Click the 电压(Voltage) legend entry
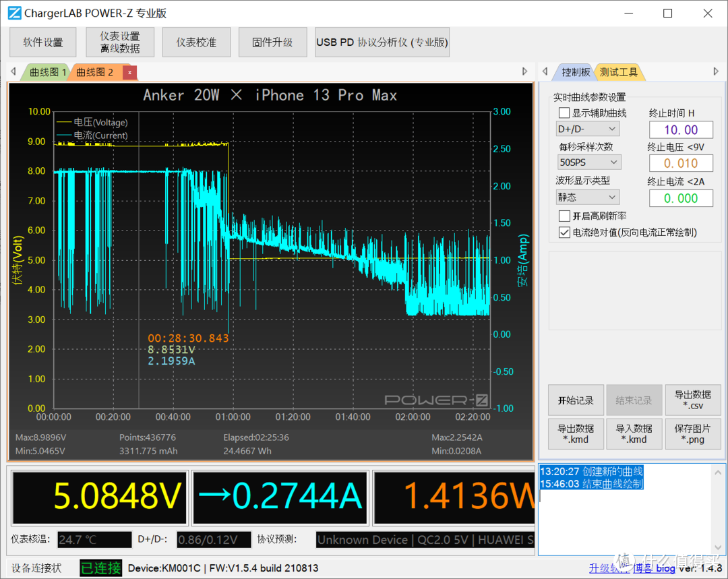Screen dimensions: 728x579 pos(92,122)
